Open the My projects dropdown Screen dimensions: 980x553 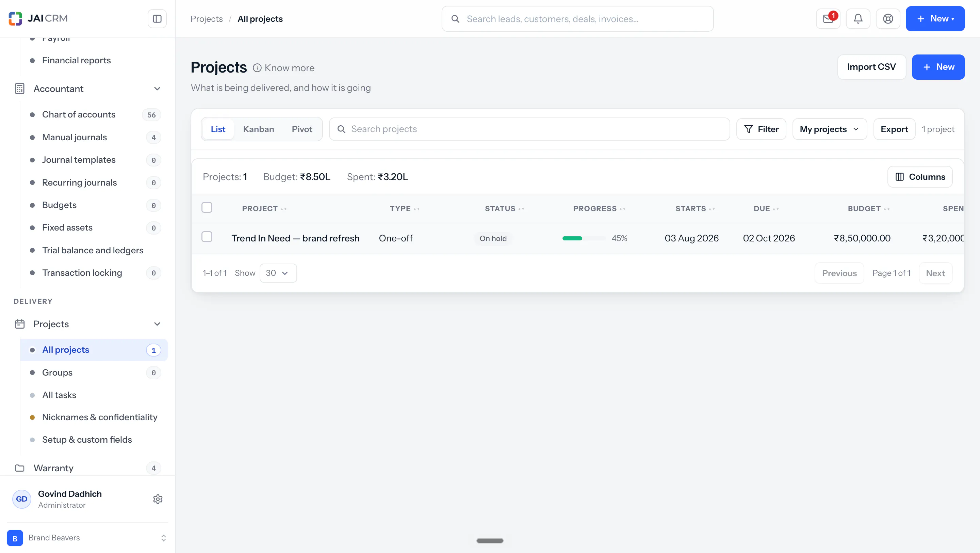tap(830, 129)
